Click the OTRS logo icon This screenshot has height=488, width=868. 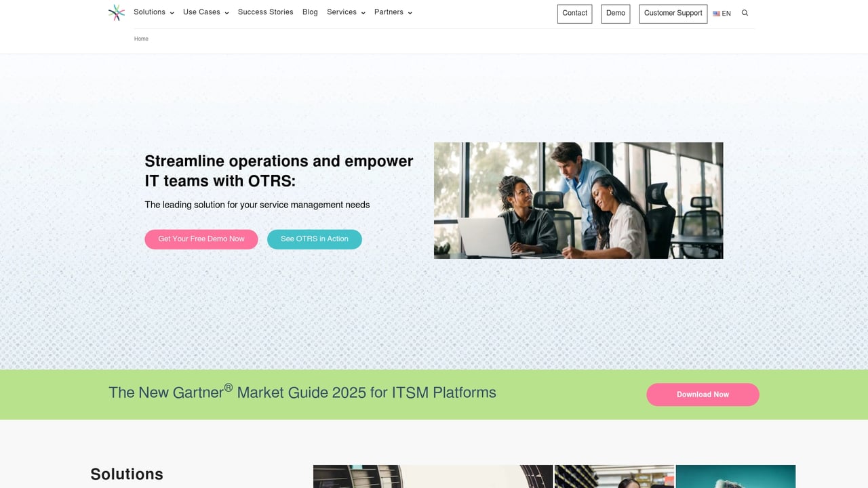click(116, 12)
